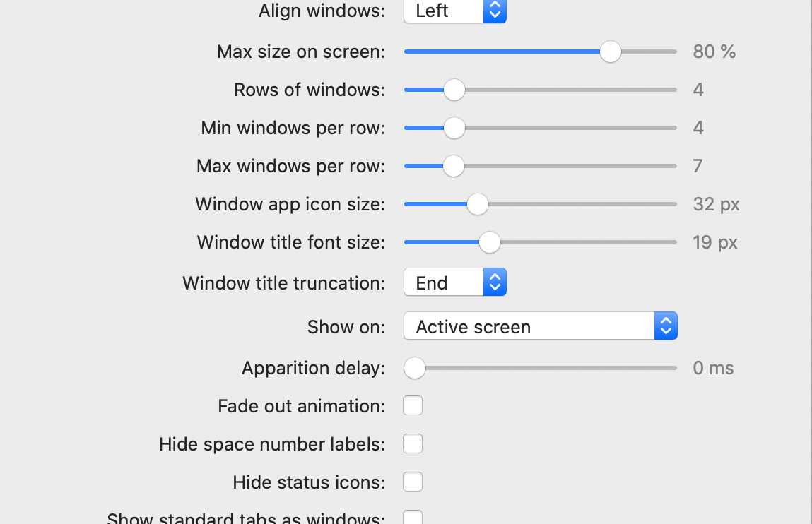Click the "Hide status icons:" label text
The height and width of the screenshot is (524, 812).
point(309,482)
